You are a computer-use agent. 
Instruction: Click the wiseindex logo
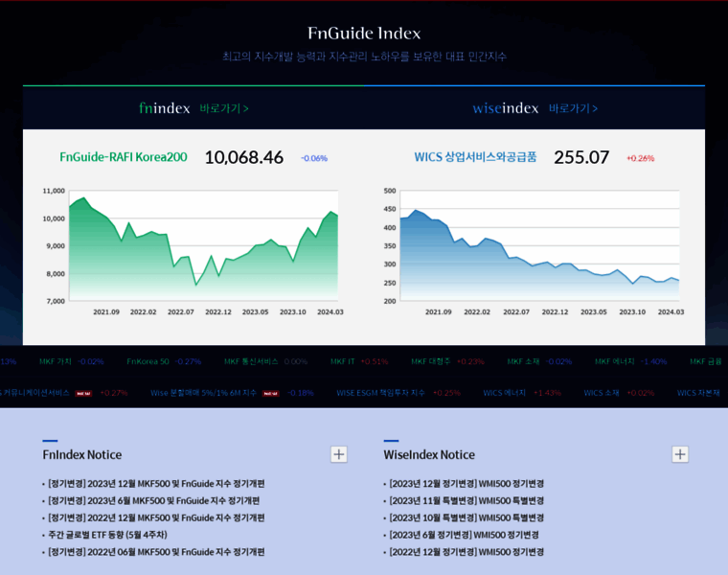pos(506,108)
